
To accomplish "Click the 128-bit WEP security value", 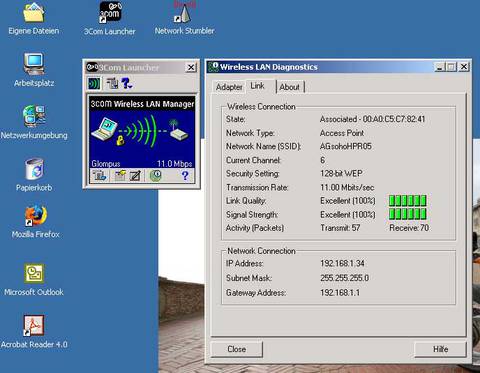I will coord(341,173).
